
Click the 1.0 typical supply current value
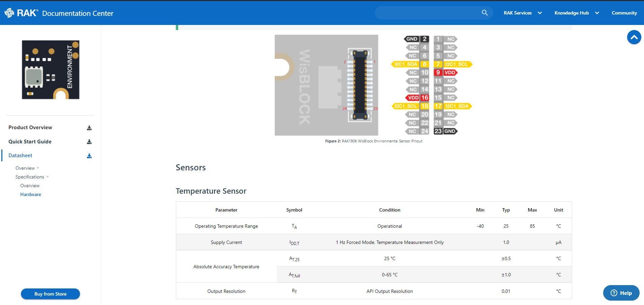[x=506, y=242]
